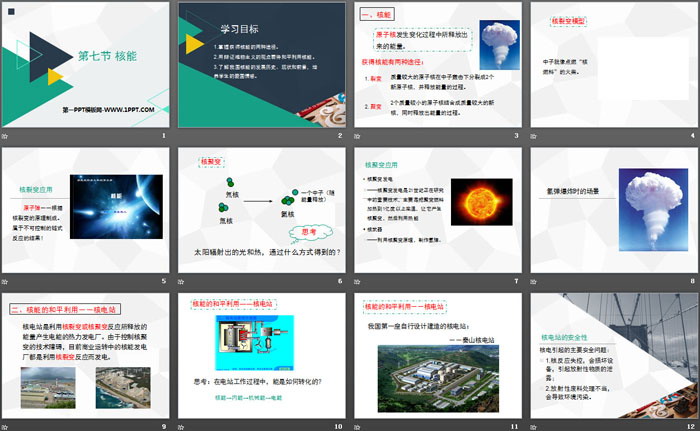
Task: Click the animation star icon under slide 1
Action: tap(5, 136)
